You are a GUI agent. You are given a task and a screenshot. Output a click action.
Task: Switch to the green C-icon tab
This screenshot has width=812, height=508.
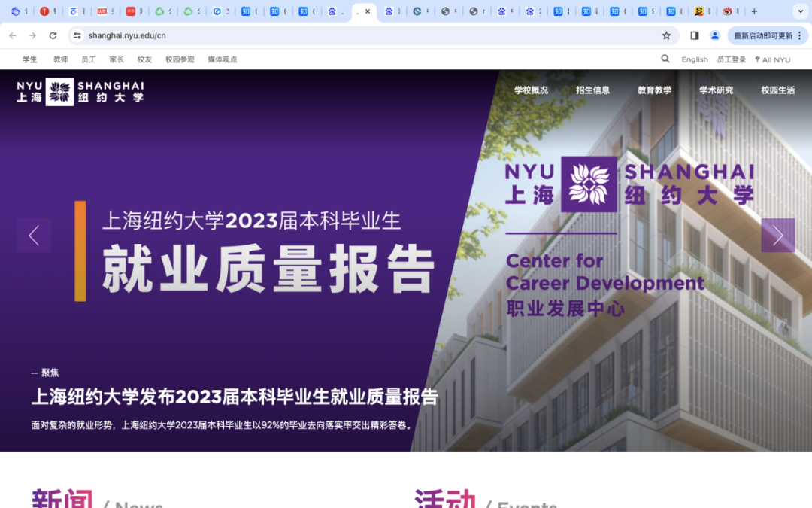coord(421,11)
